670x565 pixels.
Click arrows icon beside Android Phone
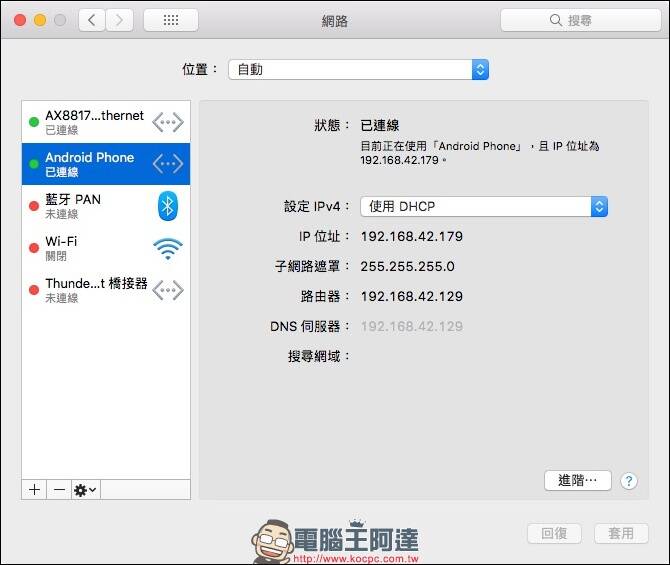click(168, 164)
